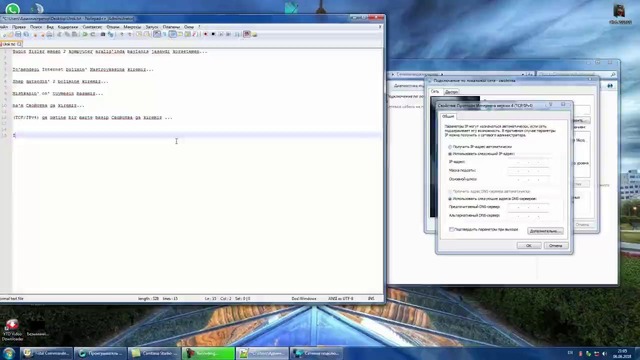
Task: Click the question-mark help button in TCP/IPv4 dialog
Action: pos(550,105)
